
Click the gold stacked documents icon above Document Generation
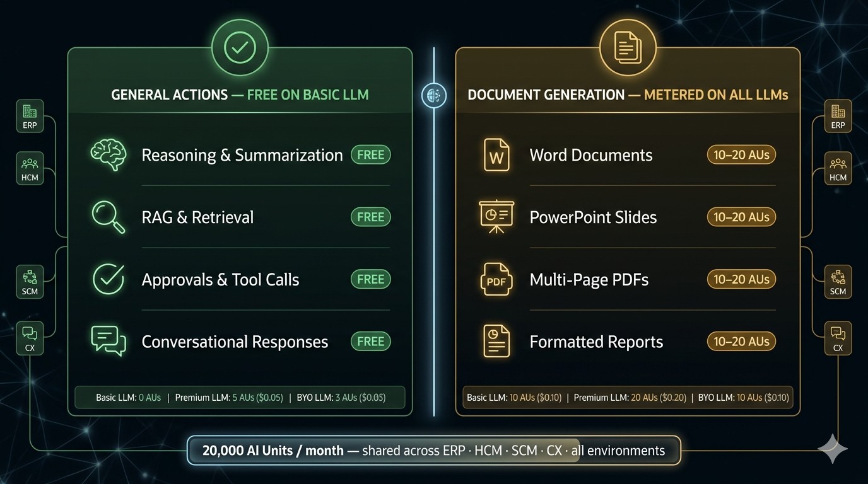pos(628,48)
